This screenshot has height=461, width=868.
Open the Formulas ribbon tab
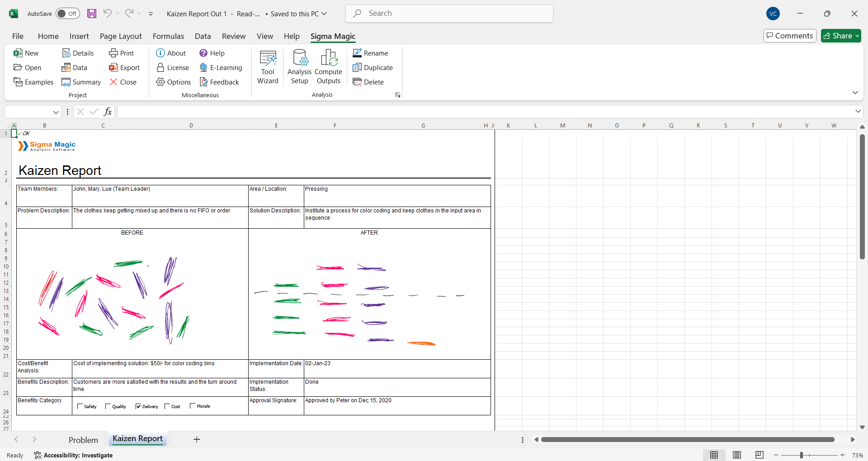(x=168, y=36)
